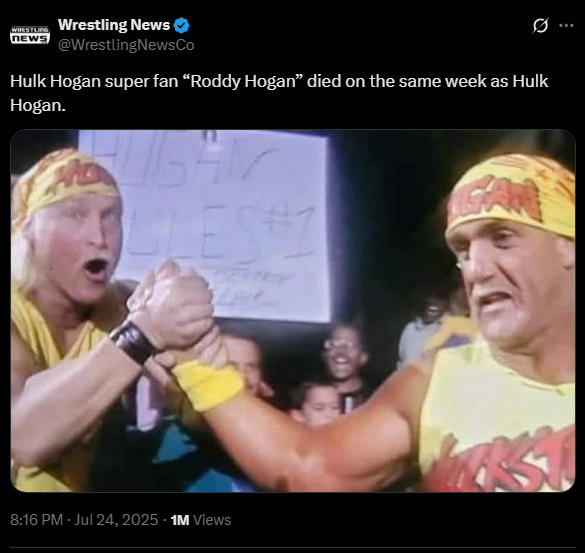Click the blue verified checkmark badge
585x553 pixels.
(182, 25)
